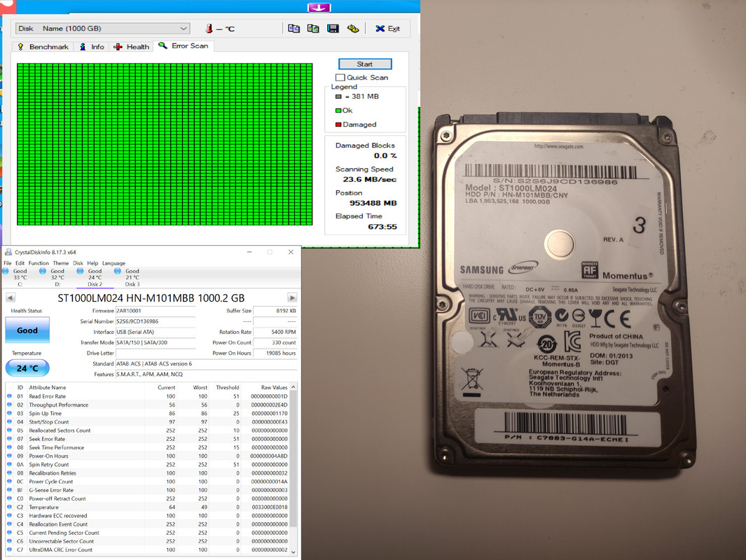
Task: Click the Power On Hours value field
Action: point(275,353)
